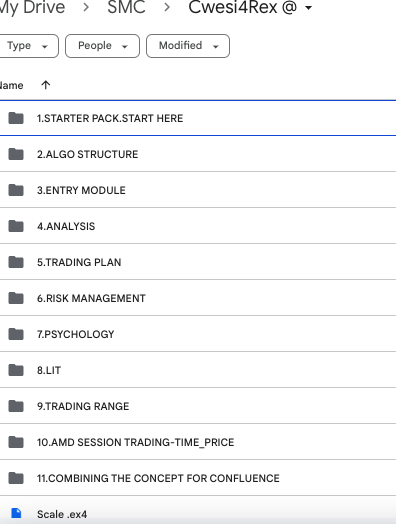Click the folder icon beside 2.ALGO STRUCTURE
The width and height of the screenshot is (396, 524).
(16, 154)
